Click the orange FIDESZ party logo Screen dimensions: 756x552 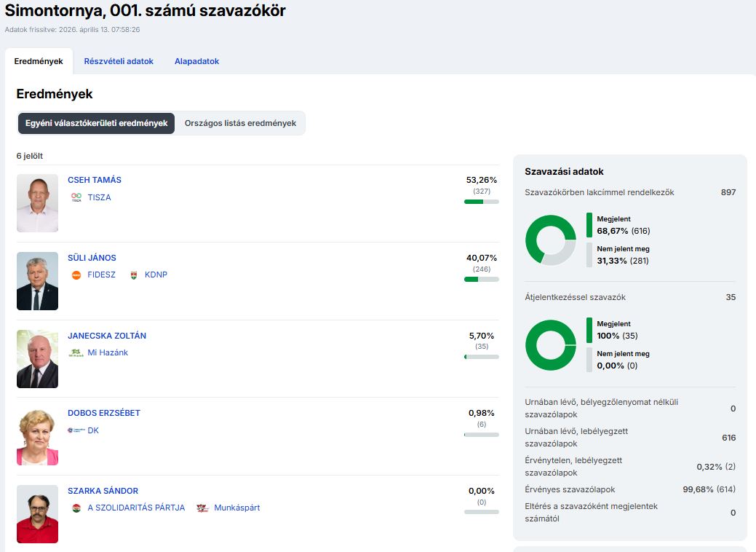click(76, 275)
